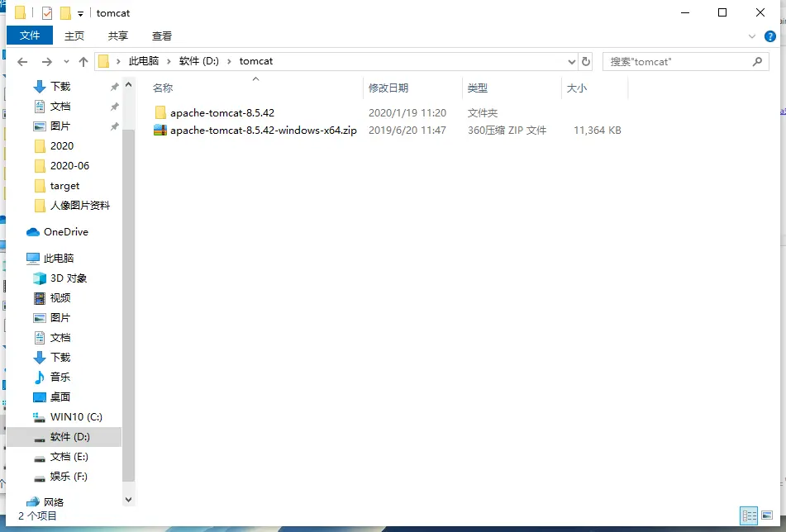The height and width of the screenshot is (532, 786).
Task: Open WIN10 (C:) drive
Action: (x=76, y=417)
